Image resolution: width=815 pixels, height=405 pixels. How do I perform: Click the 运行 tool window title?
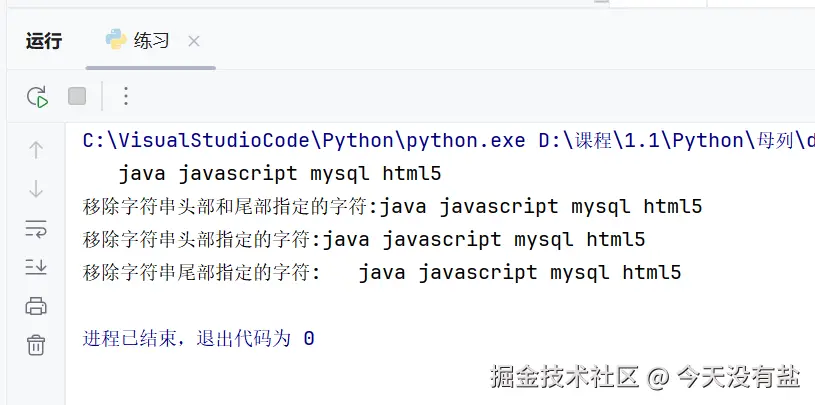coord(44,41)
